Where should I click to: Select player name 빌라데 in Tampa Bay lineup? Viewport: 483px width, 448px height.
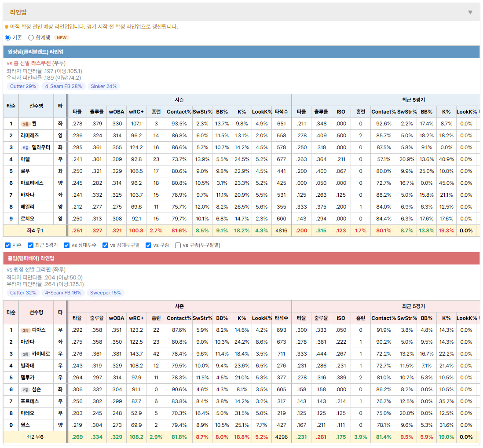tap(27, 366)
